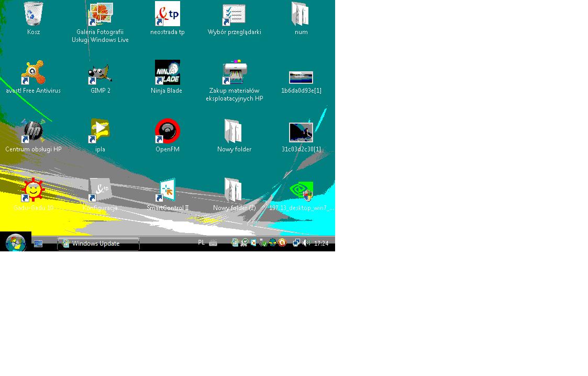Launch Gadu-Gadu 10 messenger
Image resolution: width=588 pixels, height=376 pixels.
pyautogui.click(x=33, y=190)
